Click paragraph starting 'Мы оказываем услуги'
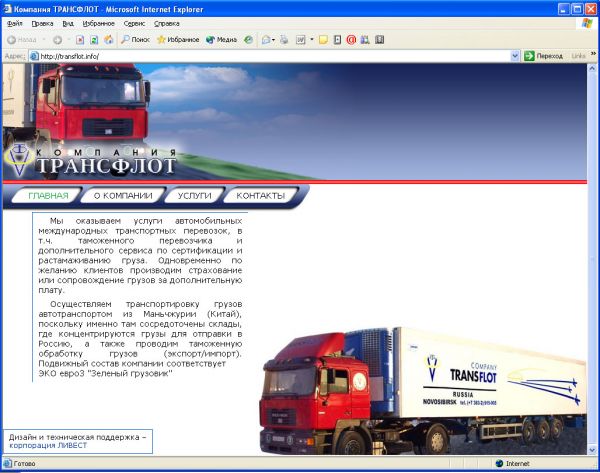Viewport: 600px width, 473px height. click(140, 255)
